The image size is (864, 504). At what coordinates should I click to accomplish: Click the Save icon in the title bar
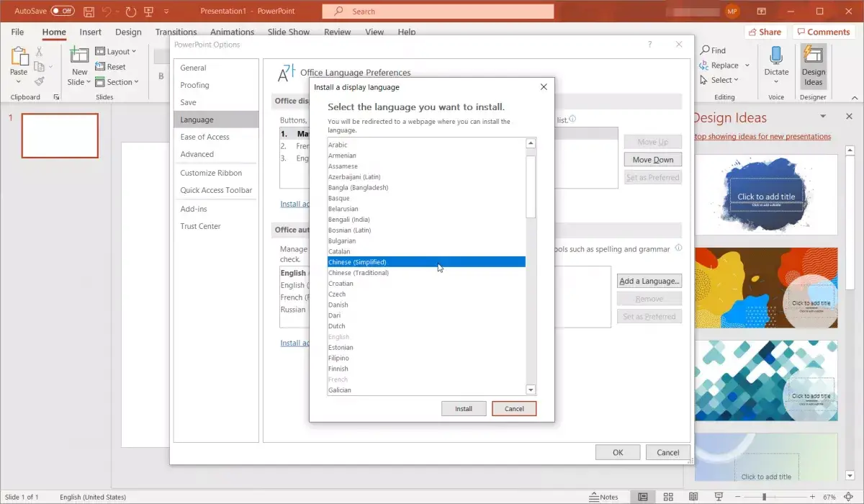[x=89, y=12]
